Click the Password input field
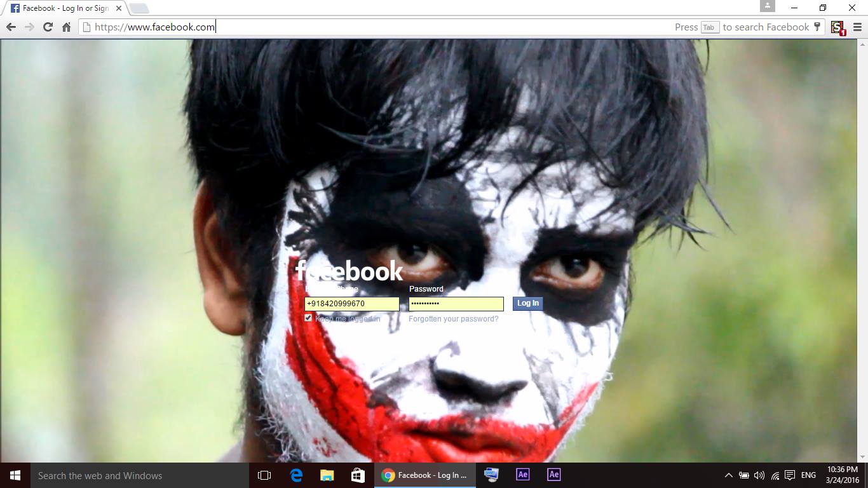 456,304
